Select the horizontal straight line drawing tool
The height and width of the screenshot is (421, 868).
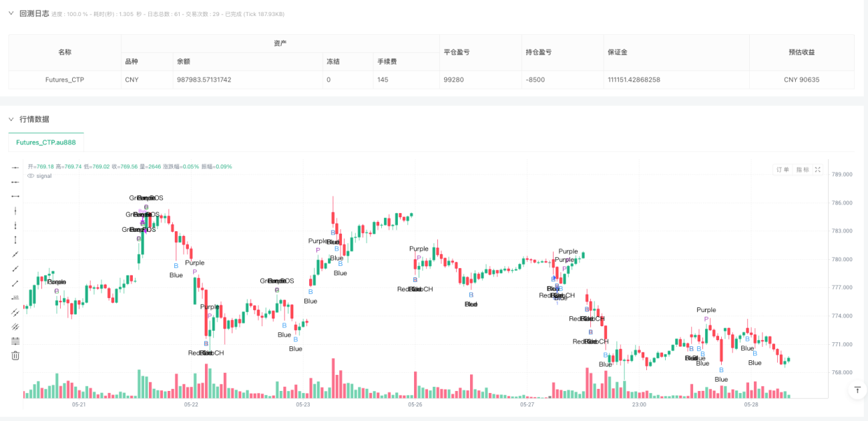15,167
